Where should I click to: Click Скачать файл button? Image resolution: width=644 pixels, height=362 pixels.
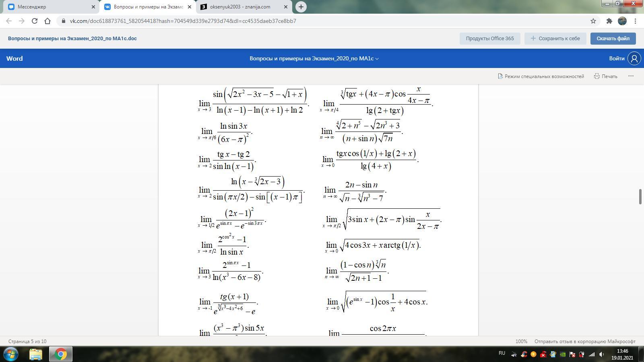(613, 39)
